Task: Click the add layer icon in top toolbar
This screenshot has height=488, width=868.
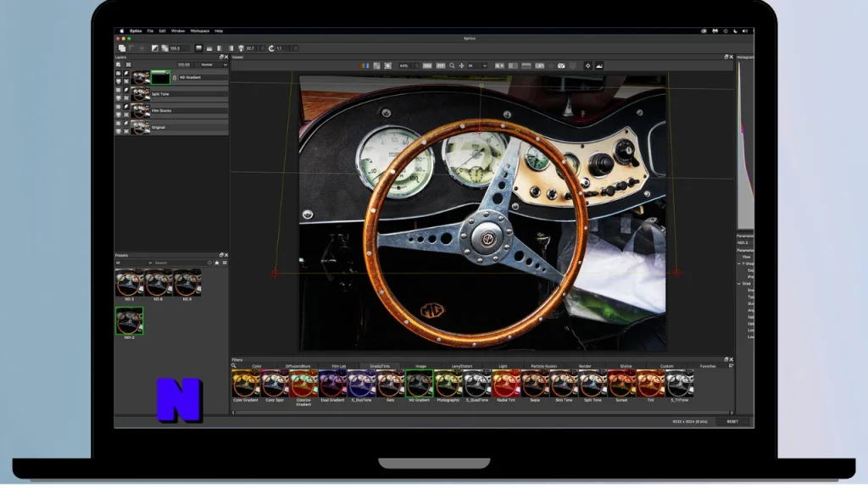Action: pyautogui.click(x=122, y=48)
